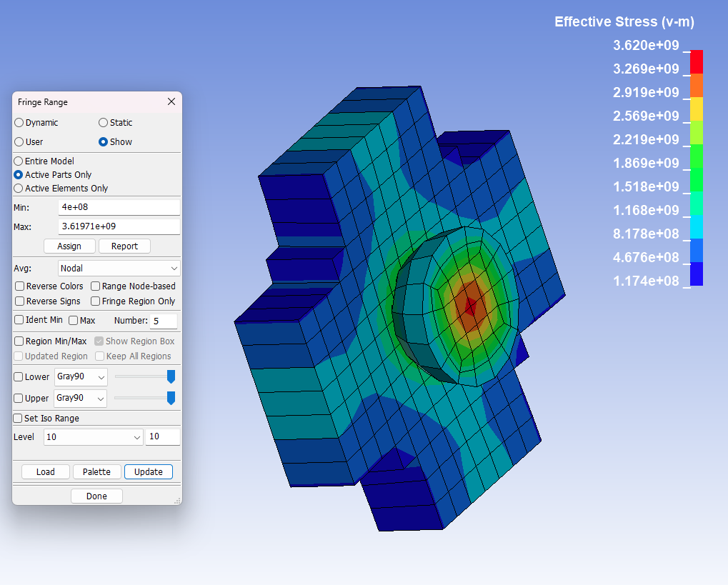Select Active Elements Only radio
Image resolution: width=728 pixels, height=585 pixels.
click(19, 189)
